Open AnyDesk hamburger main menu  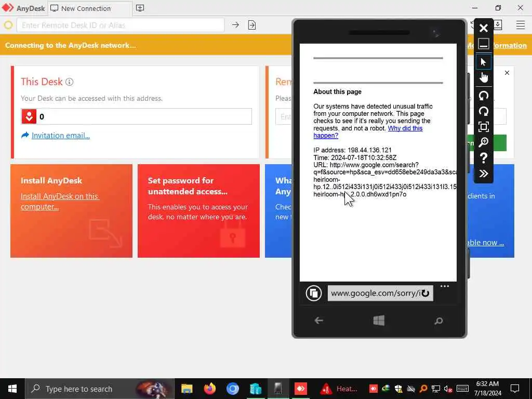pyautogui.click(x=520, y=25)
